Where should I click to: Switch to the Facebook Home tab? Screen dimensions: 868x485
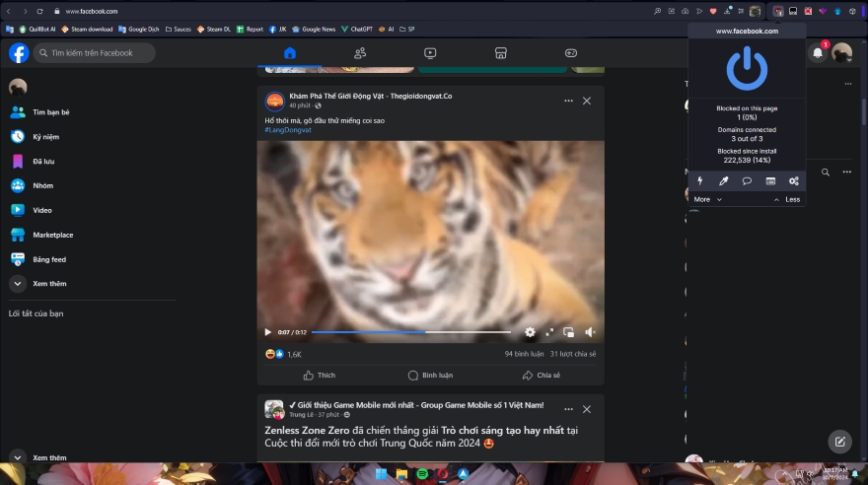[290, 53]
